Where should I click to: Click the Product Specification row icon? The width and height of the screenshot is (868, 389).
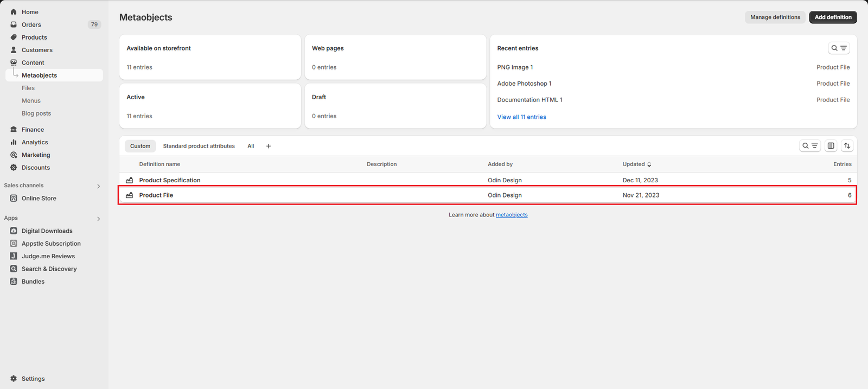[x=129, y=180]
